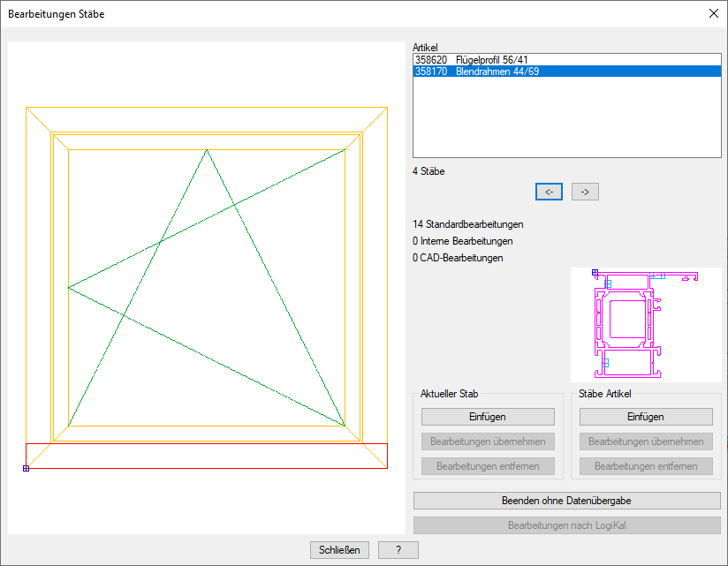Open help with the question mark button

(x=398, y=550)
